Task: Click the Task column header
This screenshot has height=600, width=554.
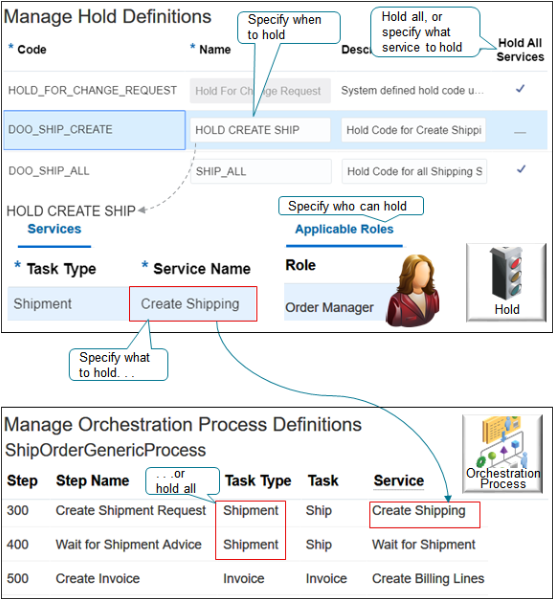Action: (323, 481)
